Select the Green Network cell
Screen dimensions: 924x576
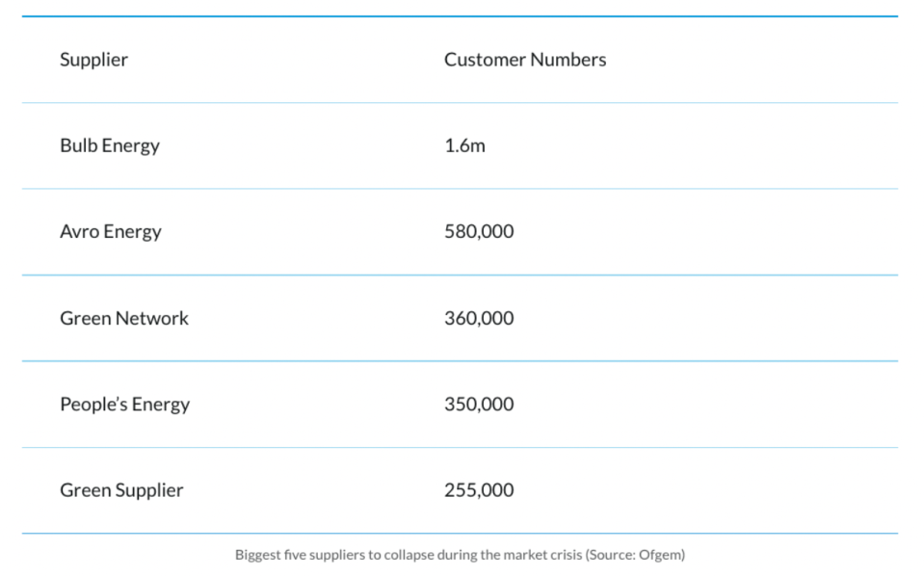click(x=123, y=318)
